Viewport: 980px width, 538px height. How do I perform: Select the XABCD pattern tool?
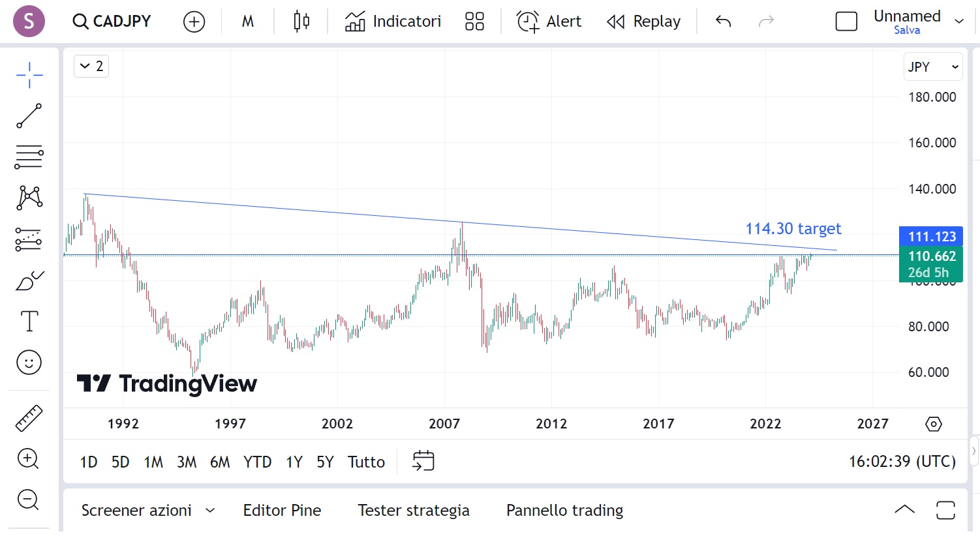click(x=29, y=198)
